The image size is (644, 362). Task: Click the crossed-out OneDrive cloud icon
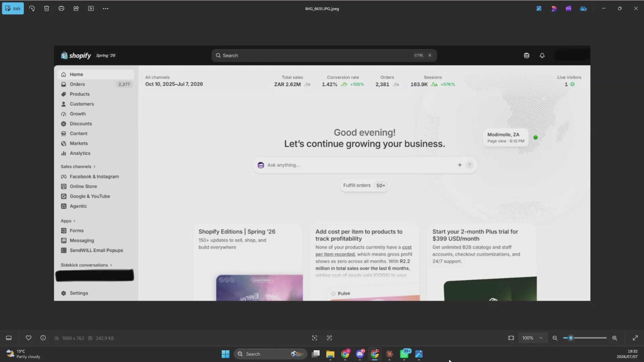[583, 8]
